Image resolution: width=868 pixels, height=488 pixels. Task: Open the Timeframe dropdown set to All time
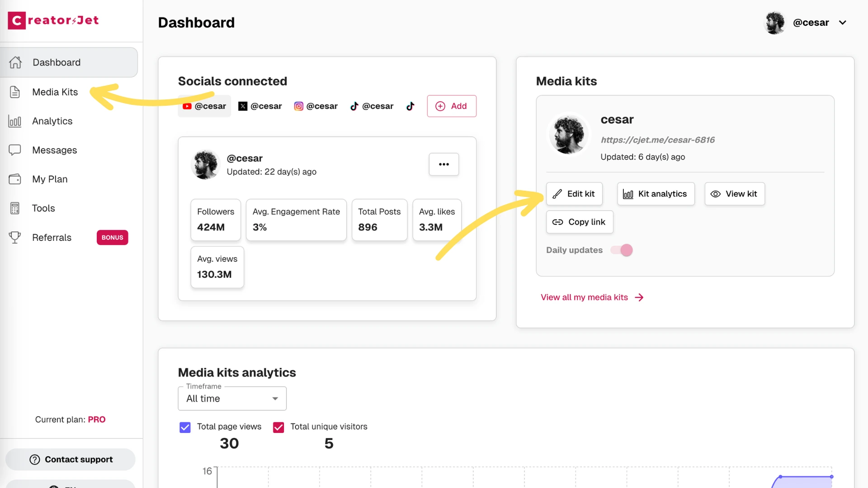pos(232,399)
